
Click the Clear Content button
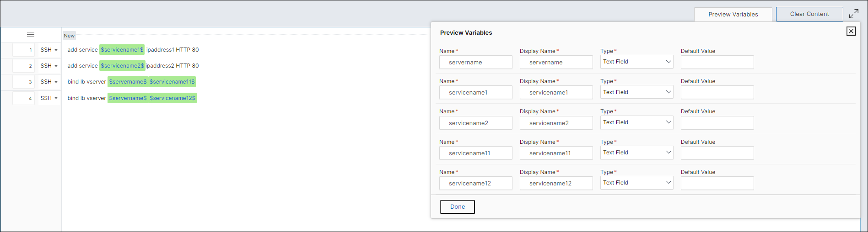[809, 14]
